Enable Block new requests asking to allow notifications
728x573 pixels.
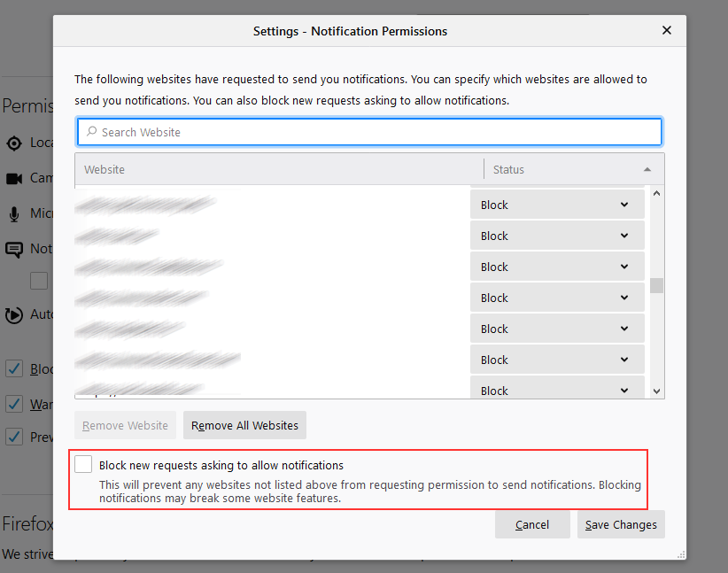(84, 465)
